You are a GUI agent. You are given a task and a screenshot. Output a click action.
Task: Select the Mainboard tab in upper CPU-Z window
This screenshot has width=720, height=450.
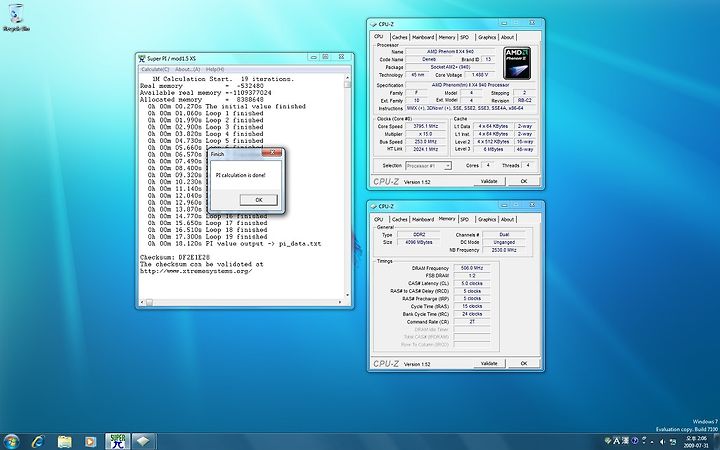423,37
